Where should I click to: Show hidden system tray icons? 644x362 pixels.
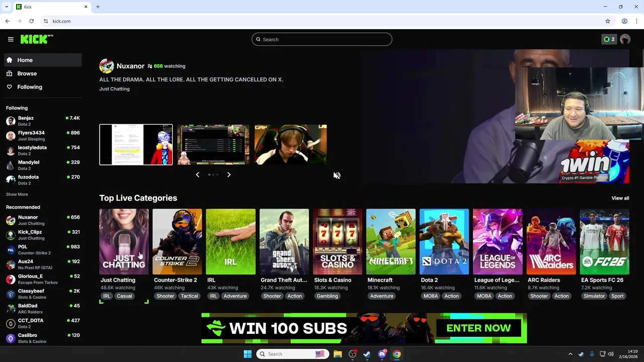point(570,354)
